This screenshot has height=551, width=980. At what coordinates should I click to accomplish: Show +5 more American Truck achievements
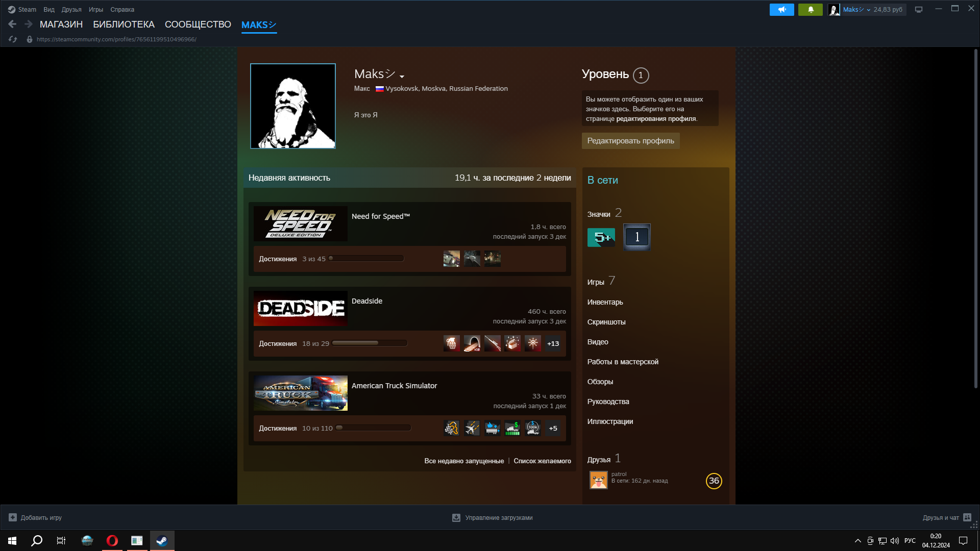[553, 428]
